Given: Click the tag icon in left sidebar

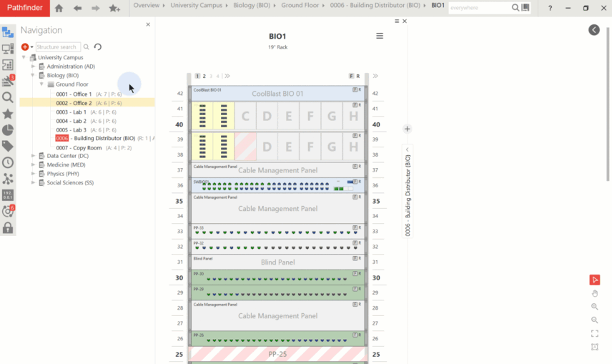Looking at the screenshot, I should tap(8, 146).
